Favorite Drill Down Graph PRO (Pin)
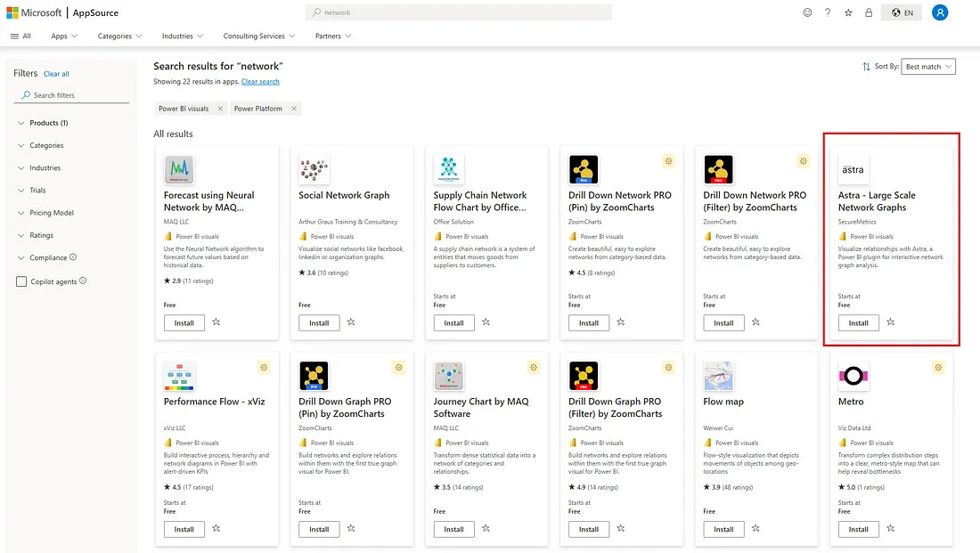The height and width of the screenshot is (553, 980). pos(351,529)
